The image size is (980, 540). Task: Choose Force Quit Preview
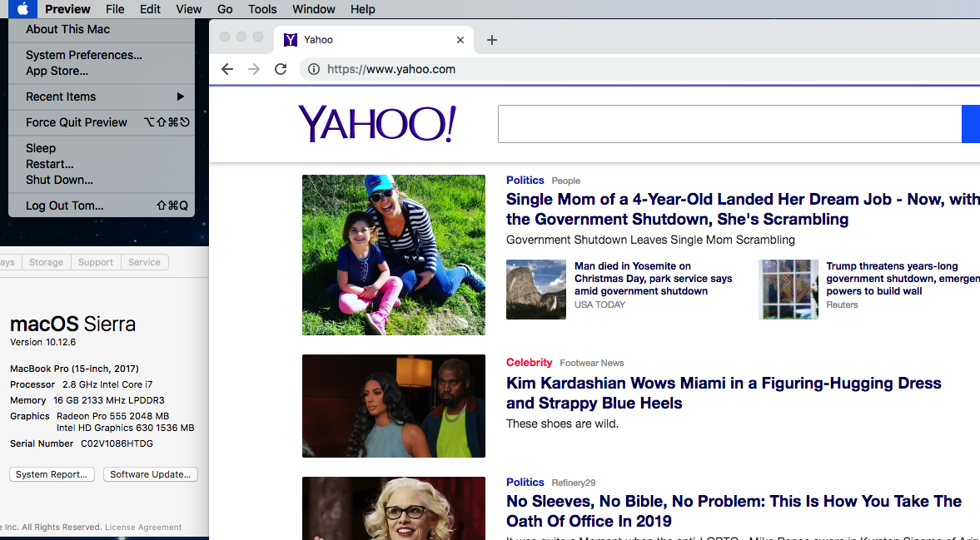[x=102, y=122]
